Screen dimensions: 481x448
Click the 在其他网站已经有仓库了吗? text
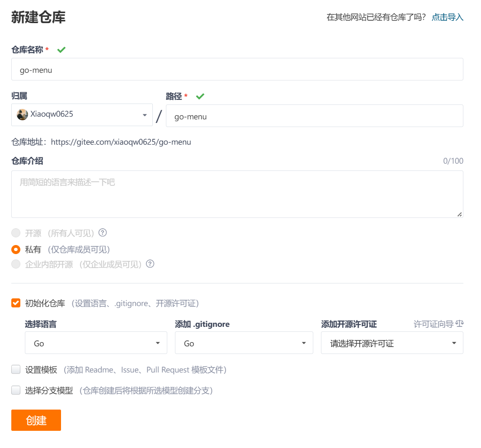[x=376, y=17]
